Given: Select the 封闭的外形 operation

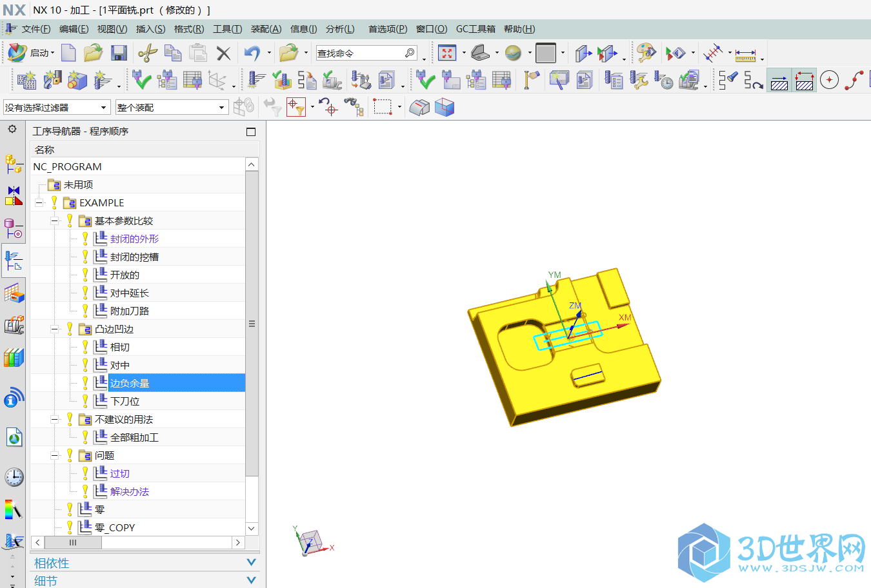Looking at the screenshot, I should point(134,239).
